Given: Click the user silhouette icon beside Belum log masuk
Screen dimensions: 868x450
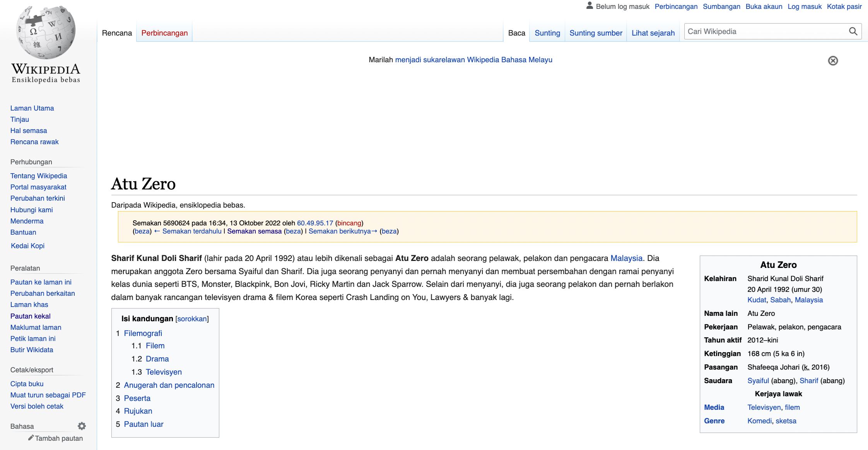Looking at the screenshot, I should coord(589,5).
